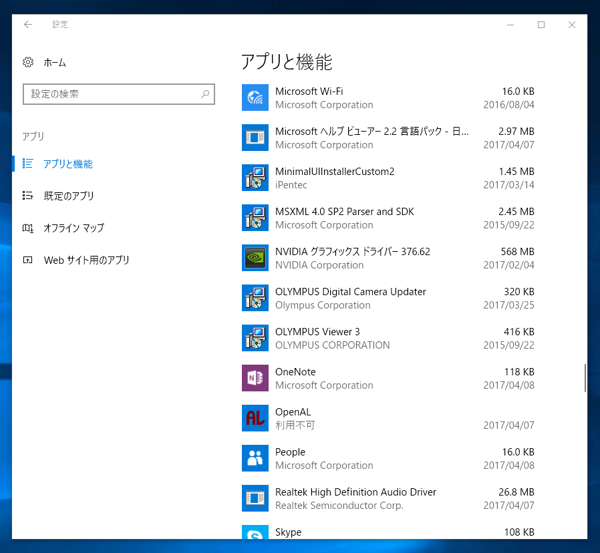Click the 既定のアプリ icon
Screen dimensions: 600x553
point(28,196)
